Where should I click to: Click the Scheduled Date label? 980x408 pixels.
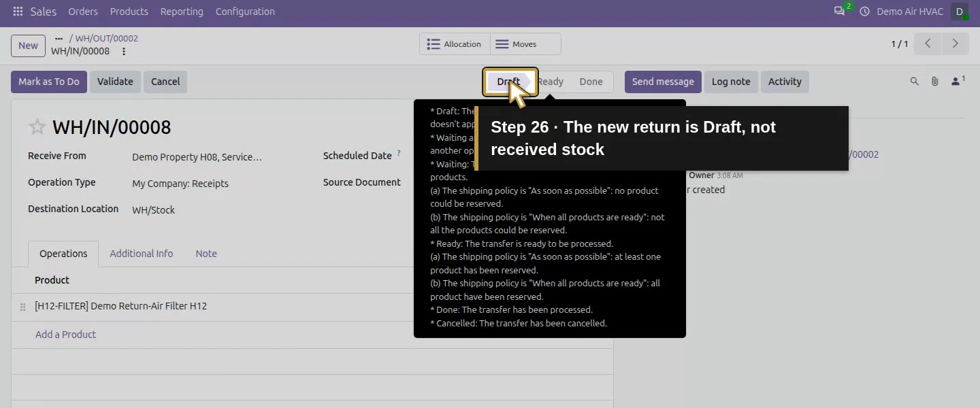[x=357, y=156]
